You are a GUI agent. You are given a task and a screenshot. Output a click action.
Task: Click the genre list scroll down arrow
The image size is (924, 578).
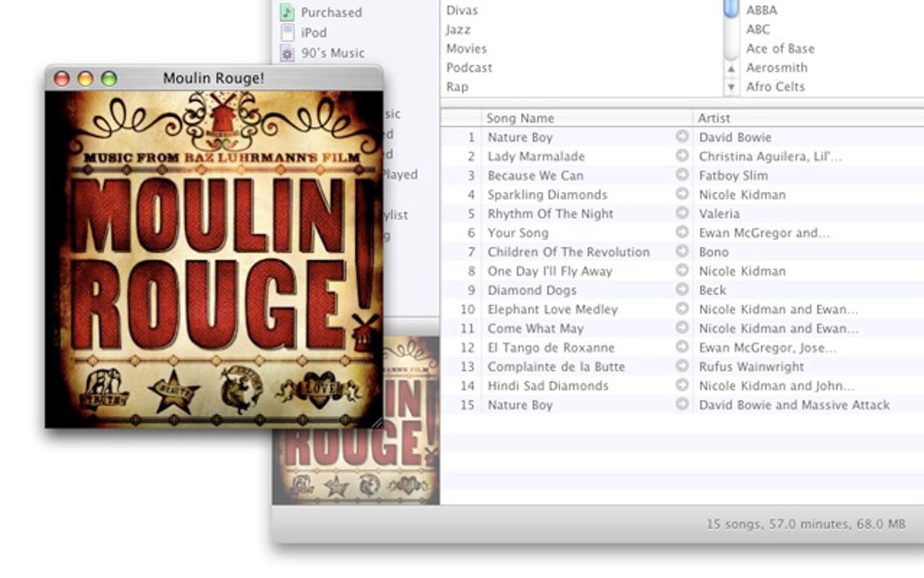coord(731,87)
